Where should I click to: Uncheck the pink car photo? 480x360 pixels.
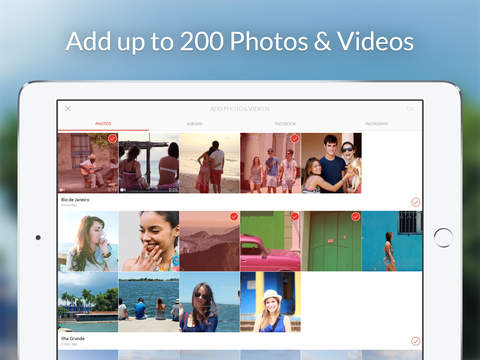295,216
